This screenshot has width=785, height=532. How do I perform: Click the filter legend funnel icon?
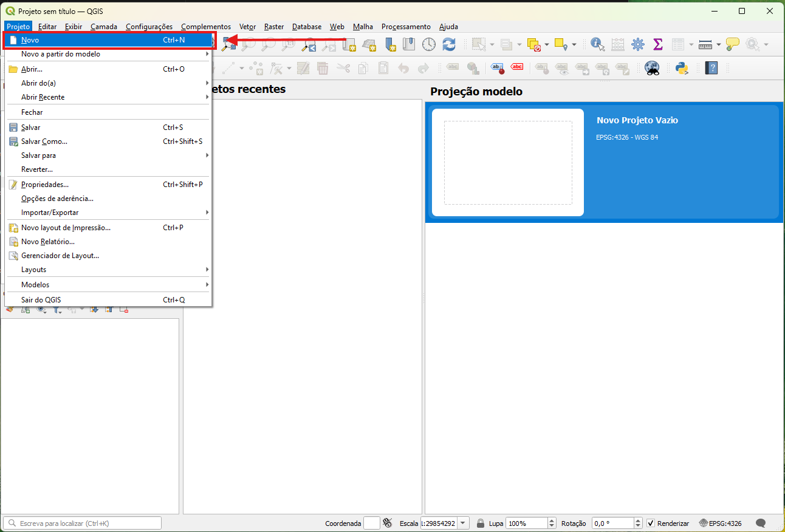(x=57, y=309)
